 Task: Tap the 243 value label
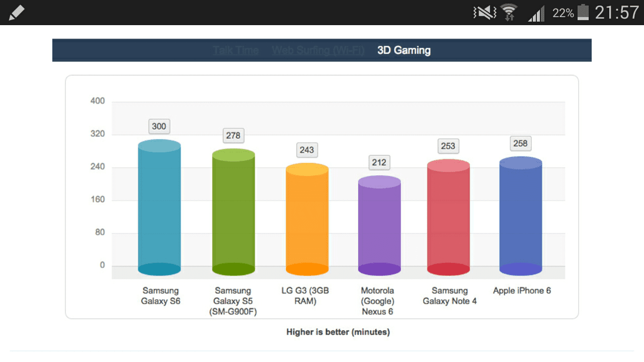click(307, 150)
